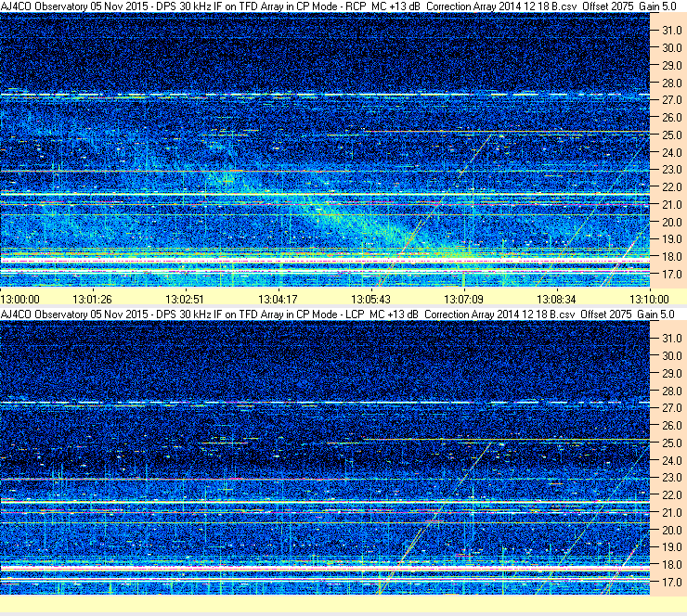Pick 18.0 on the LCP frequency axis
This screenshot has width=687, height=616.
(x=671, y=565)
